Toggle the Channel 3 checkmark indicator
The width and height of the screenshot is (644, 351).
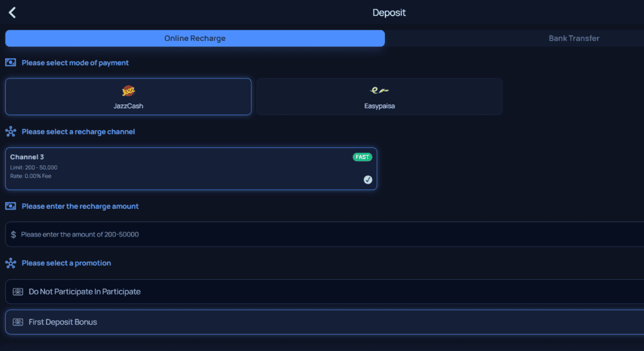(x=367, y=180)
